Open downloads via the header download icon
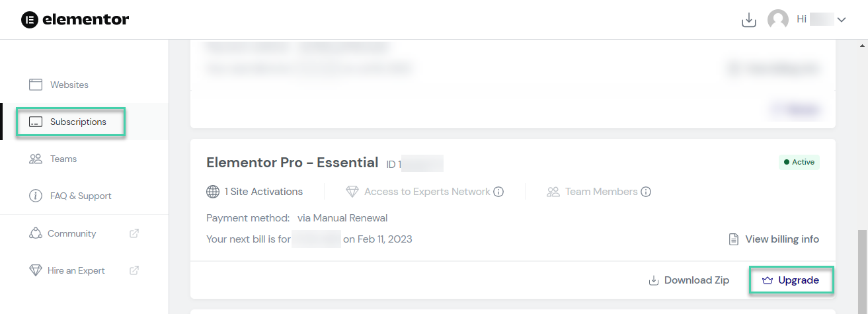 (x=748, y=20)
